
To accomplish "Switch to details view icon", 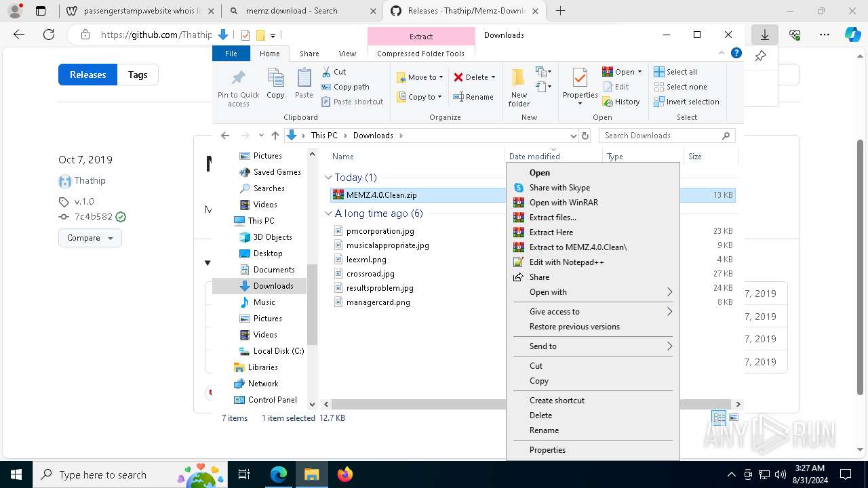I will (719, 418).
